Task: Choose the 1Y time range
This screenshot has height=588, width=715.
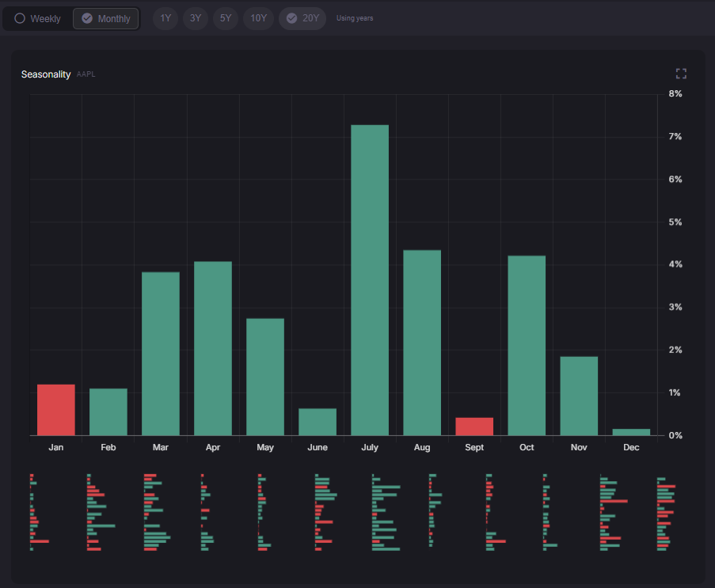Action: [x=165, y=18]
